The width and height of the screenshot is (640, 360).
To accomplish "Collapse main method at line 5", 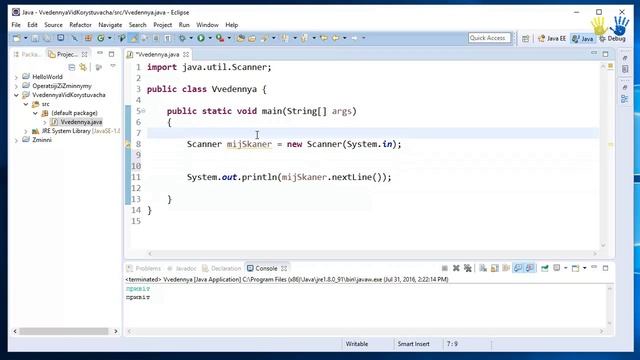I will pyautogui.click(x=143, y=111).
